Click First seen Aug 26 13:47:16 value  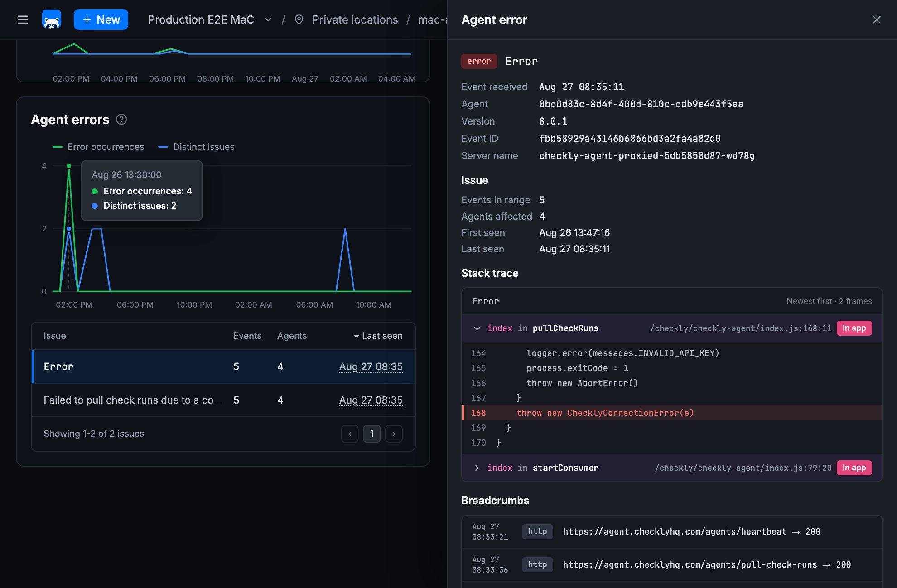pyautogui.click(x=574, y=233)
